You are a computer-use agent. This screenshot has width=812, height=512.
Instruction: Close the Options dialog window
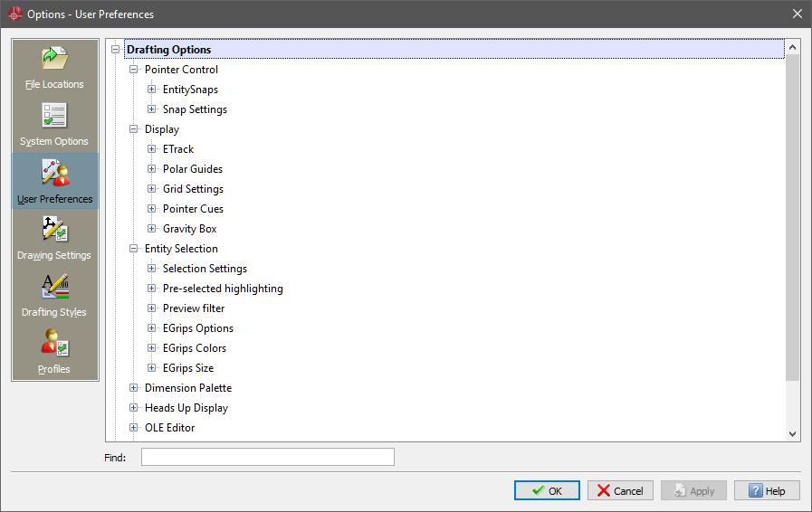point(797,14)
